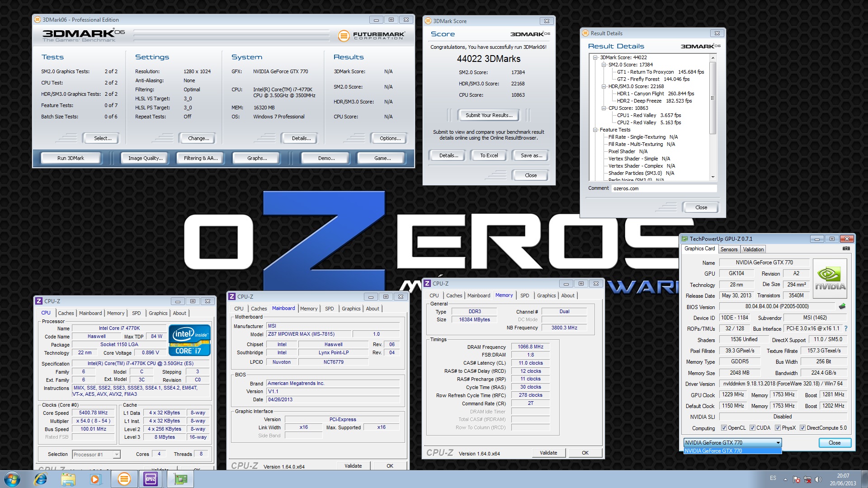The height and width of the screenshot is (488, 868).
Task: Click the volume speaker tray icon
Action: pyautogui.click(x=818, y=479)
